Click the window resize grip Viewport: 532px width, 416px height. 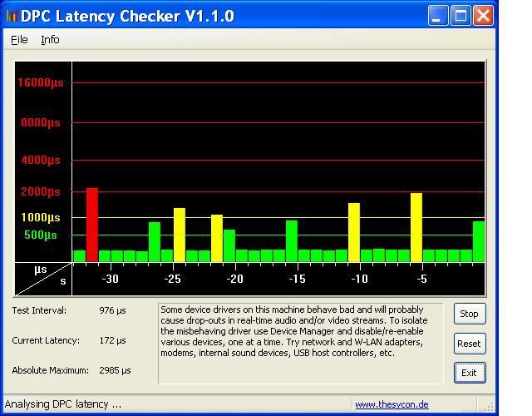[490, 406]
